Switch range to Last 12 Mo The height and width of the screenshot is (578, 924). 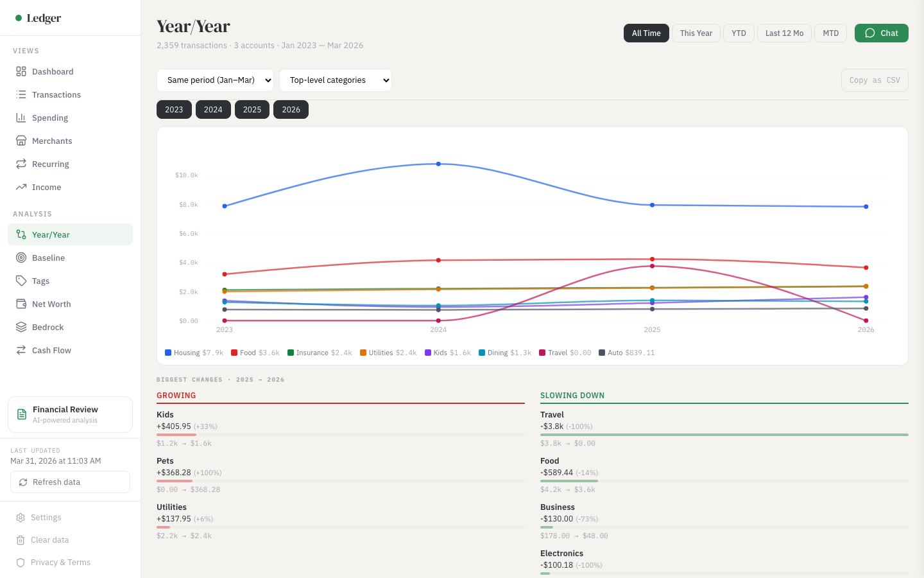coord(784,33)
